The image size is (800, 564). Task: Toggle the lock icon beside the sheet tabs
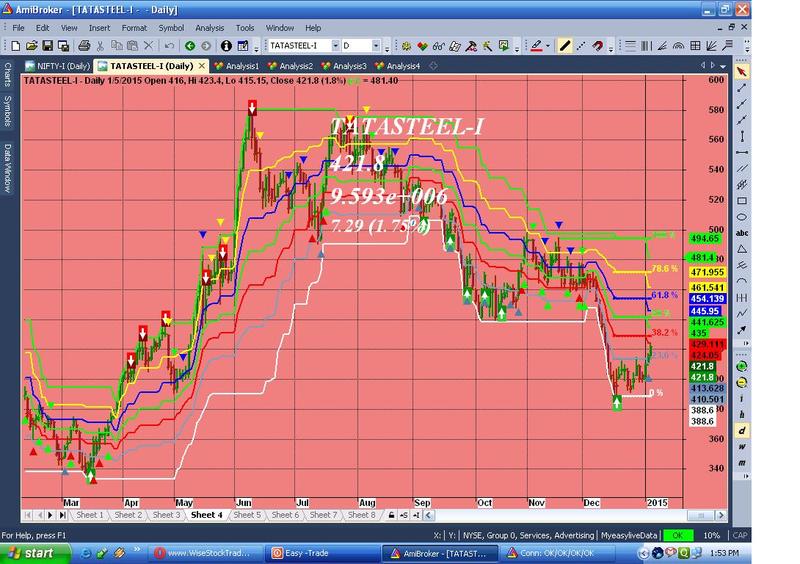tap(391, 515)
